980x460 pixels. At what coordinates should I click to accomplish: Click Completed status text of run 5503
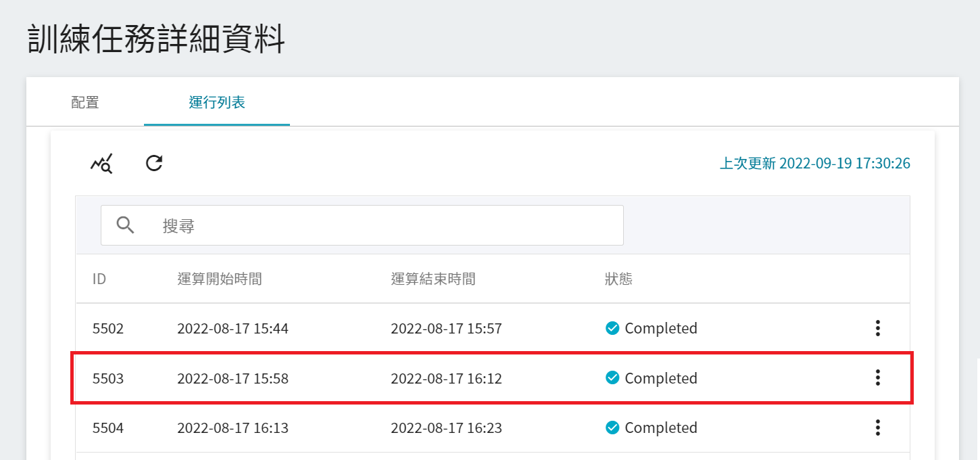[x=660, y=378]
